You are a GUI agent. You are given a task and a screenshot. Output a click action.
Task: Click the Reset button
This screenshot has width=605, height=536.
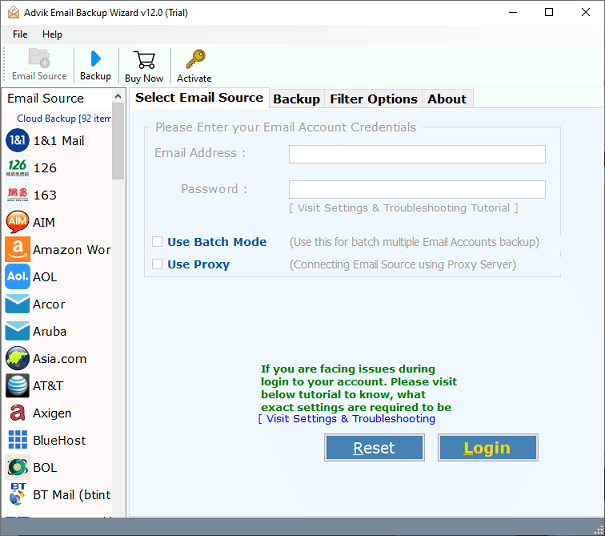(x=374, y=448)
